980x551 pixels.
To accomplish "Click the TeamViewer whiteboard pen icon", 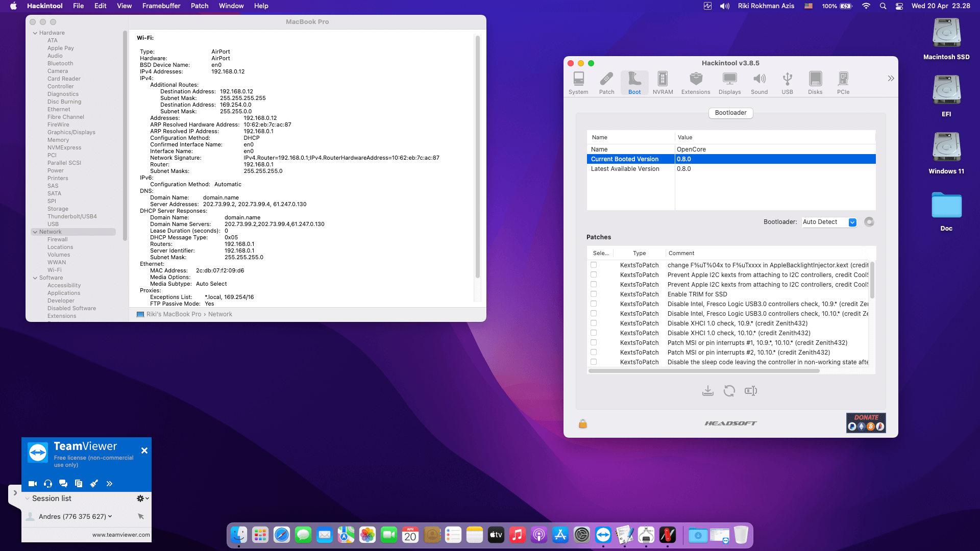I will click(x=94, y=484).
